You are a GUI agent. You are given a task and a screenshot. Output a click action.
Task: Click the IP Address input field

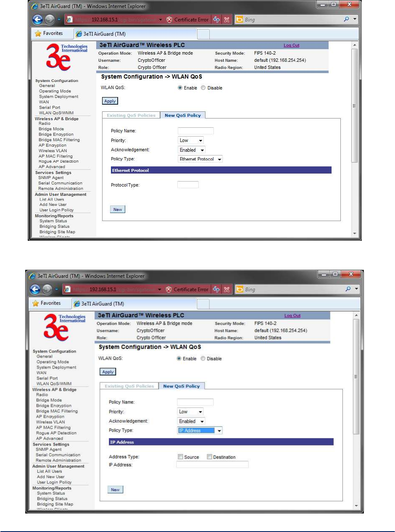[212, 464]
